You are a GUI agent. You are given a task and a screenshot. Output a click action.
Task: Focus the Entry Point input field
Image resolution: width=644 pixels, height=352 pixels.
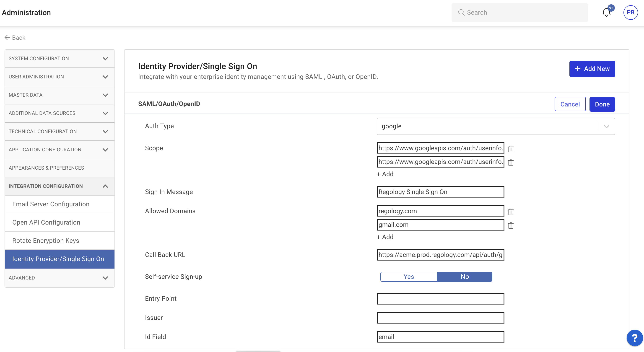click(440, 298)
